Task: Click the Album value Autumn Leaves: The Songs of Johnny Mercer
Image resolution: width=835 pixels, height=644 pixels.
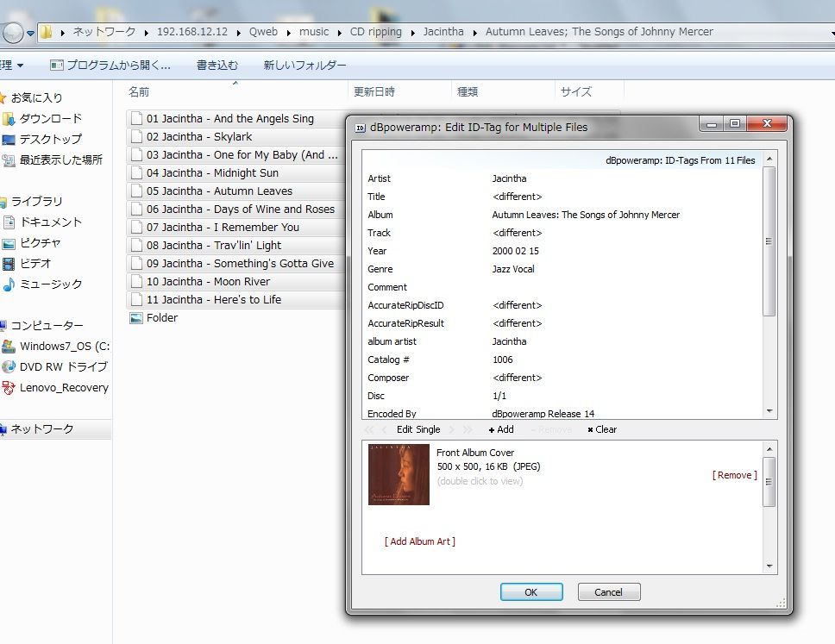Action: [586, 215]
